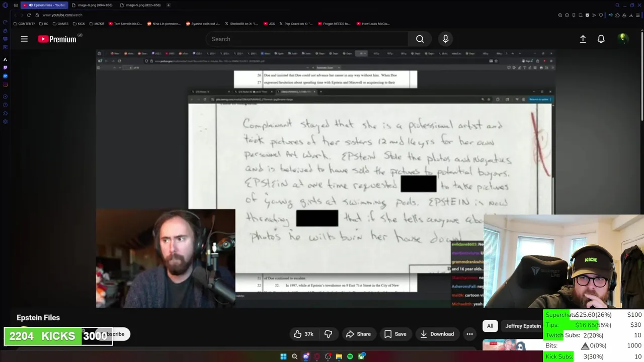Open the GAMES bookmarks folder
The width and height of the screenshot is (644, 362).
[60, 24]
